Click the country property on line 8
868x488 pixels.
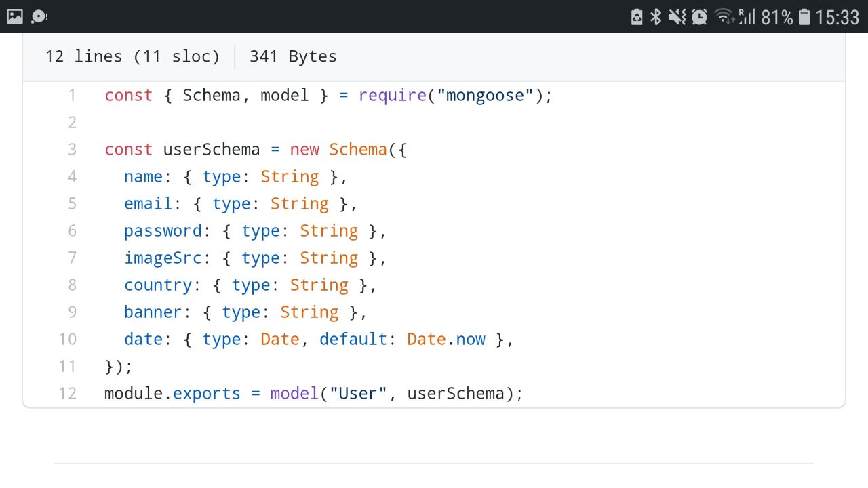[x=158, y=285]
